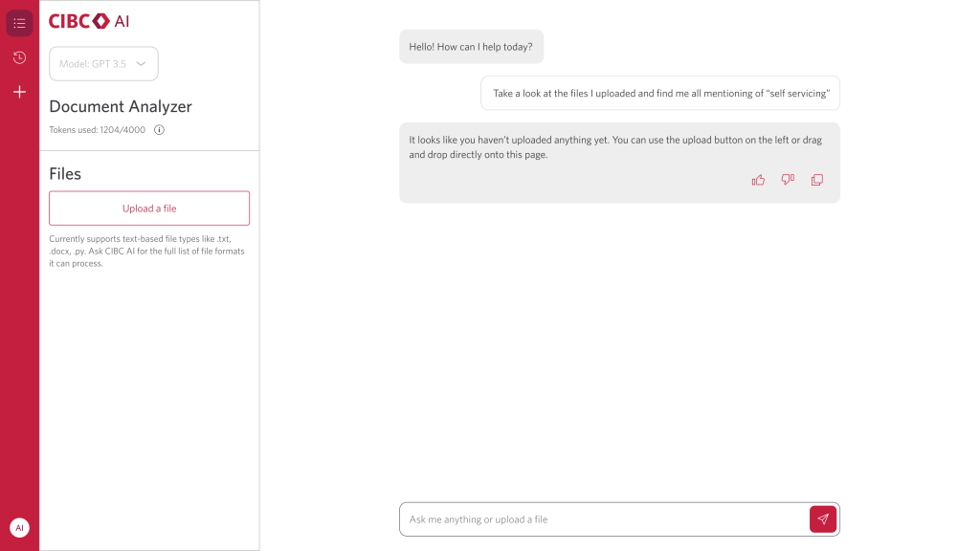
Task: Open the Model: GPT 3.5 dropdown
Action: click(103, 64)
